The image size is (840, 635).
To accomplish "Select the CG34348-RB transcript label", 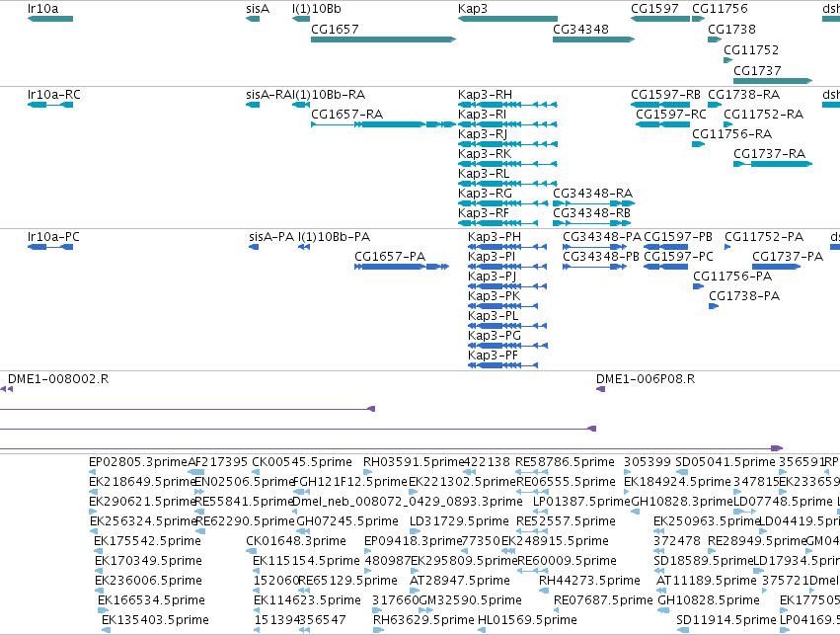I will pos(592,212).
